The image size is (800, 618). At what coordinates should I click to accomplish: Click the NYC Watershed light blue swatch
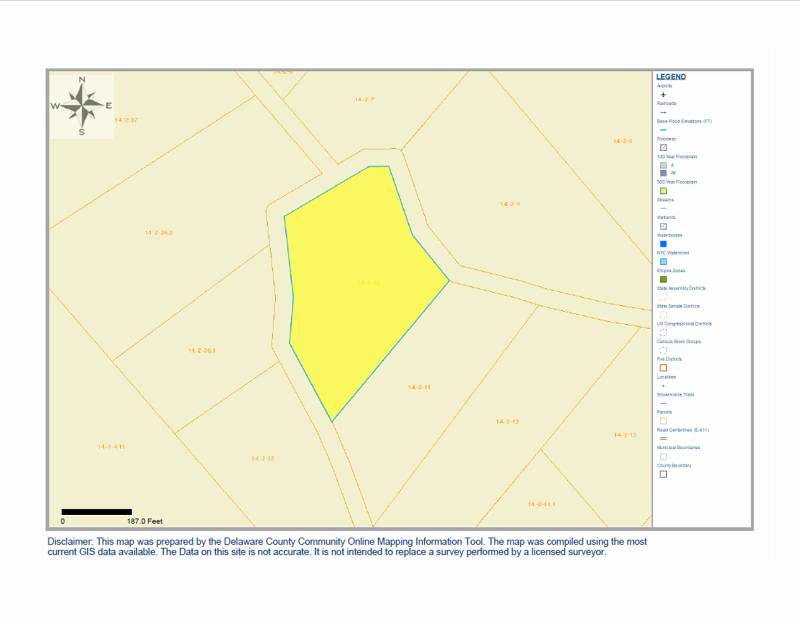pyautogui.click(x=663, y=261)
